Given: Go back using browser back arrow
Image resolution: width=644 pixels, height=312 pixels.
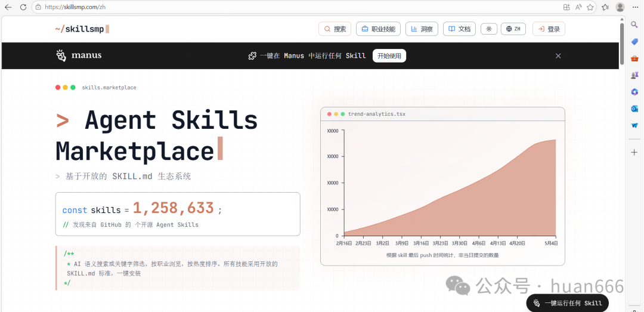Looking at the screenshot, I should [8, 7].
